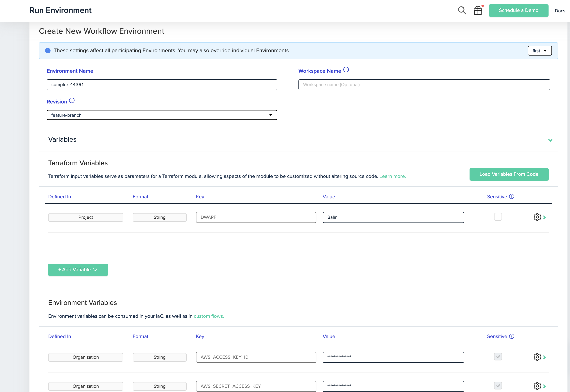Open the feature-branch Revision dropdown
570x392 pixels.
162,115
